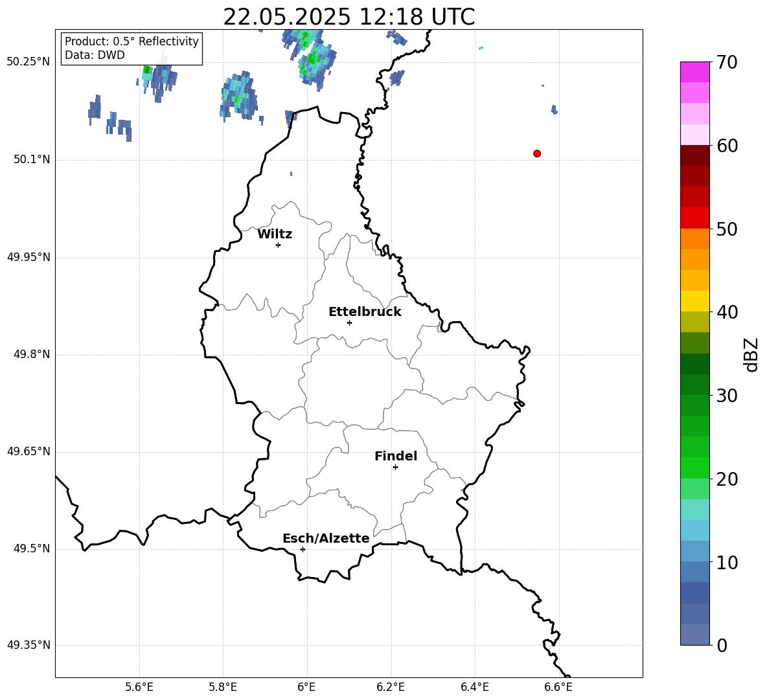767x700 pixels.
Task: Click the Ettelbruck city label
Action: [x=365, y=312]
